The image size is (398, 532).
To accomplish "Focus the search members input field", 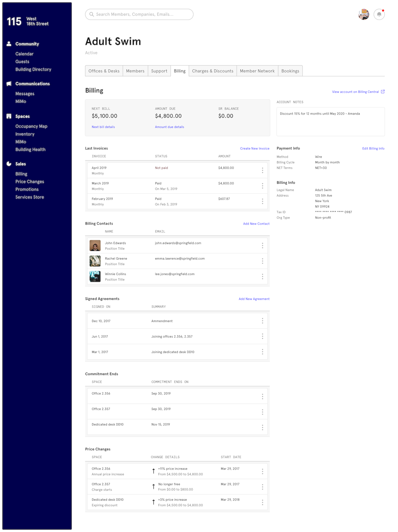I will tap(139, 14).
